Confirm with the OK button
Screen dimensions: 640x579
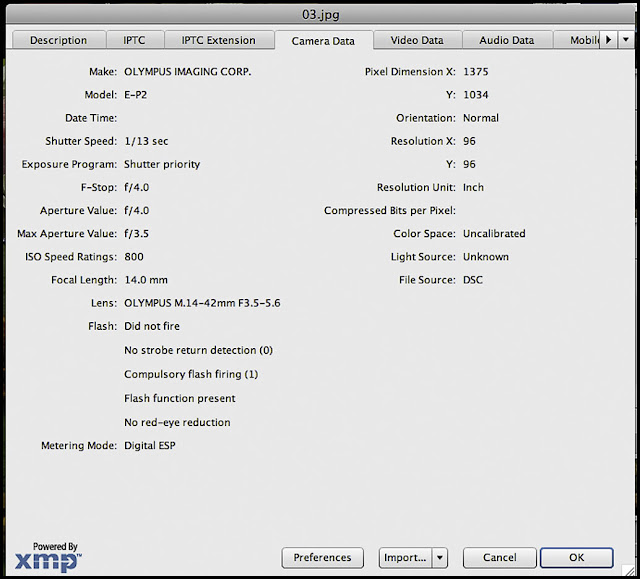click(x=577, y=557)
